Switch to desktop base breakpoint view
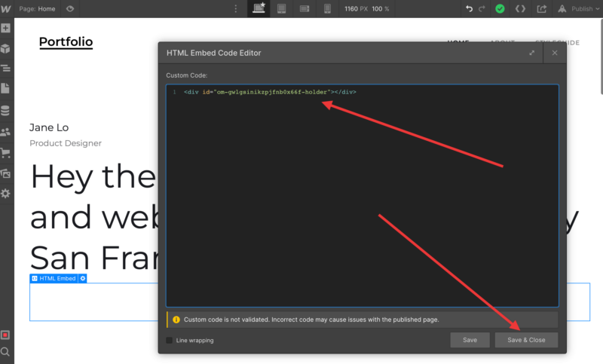The width and height of the screenshot is (603, 364). (259, 9)
